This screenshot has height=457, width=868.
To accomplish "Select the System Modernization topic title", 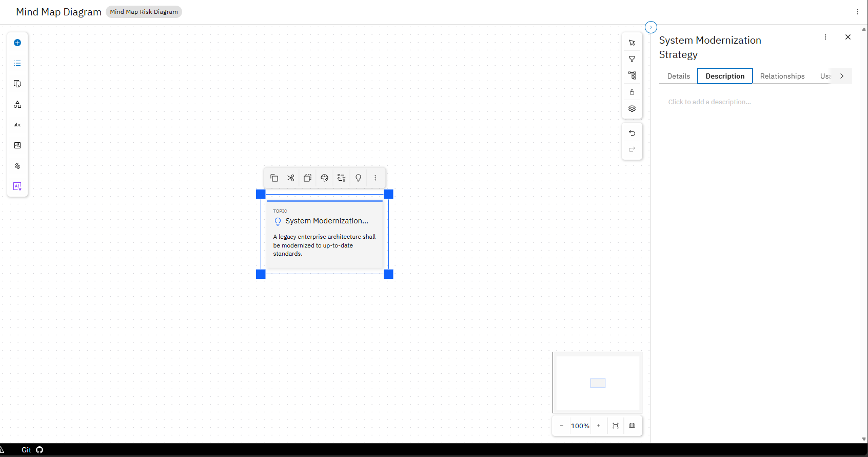I will [x=327, y=221].
